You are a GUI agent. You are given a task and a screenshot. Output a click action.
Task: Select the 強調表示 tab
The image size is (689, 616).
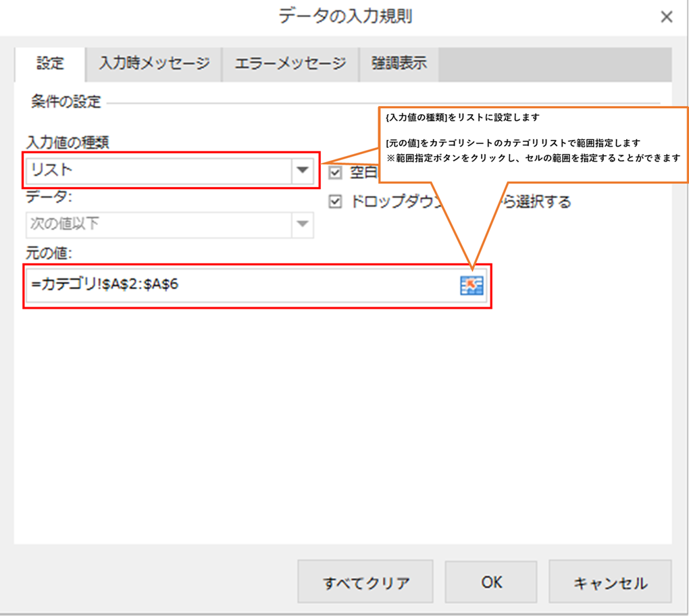click(x=399, y=64)
